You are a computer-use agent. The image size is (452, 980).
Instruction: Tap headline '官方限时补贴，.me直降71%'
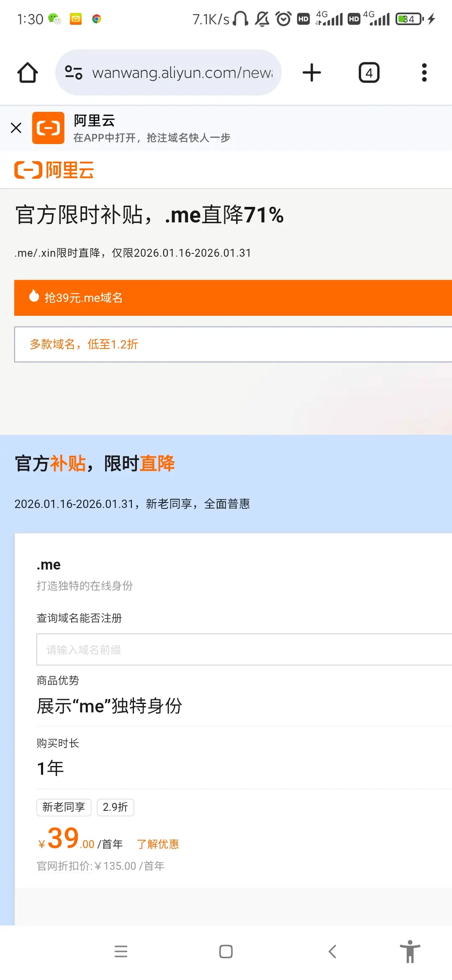coord(149,215)
